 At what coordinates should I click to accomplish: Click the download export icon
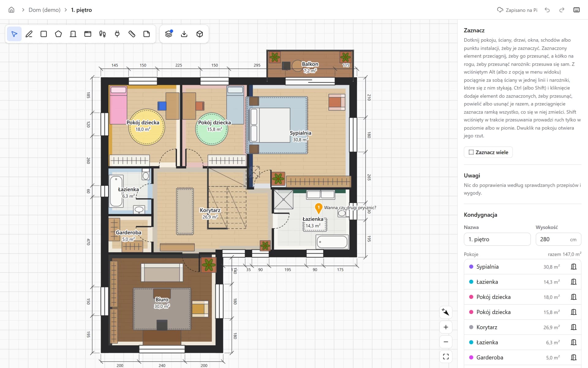pyautogui.click(x=184, y=34)
